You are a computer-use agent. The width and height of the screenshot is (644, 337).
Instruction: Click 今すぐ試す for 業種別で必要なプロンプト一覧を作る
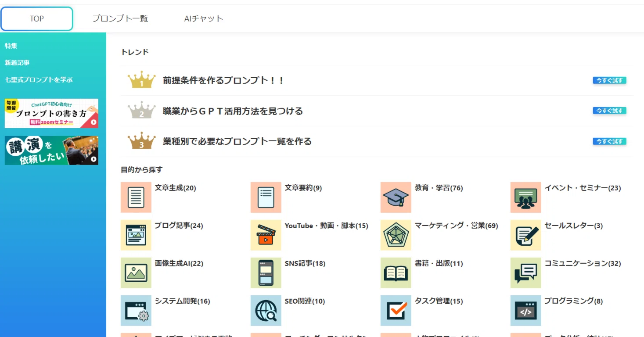click(609, 141)
